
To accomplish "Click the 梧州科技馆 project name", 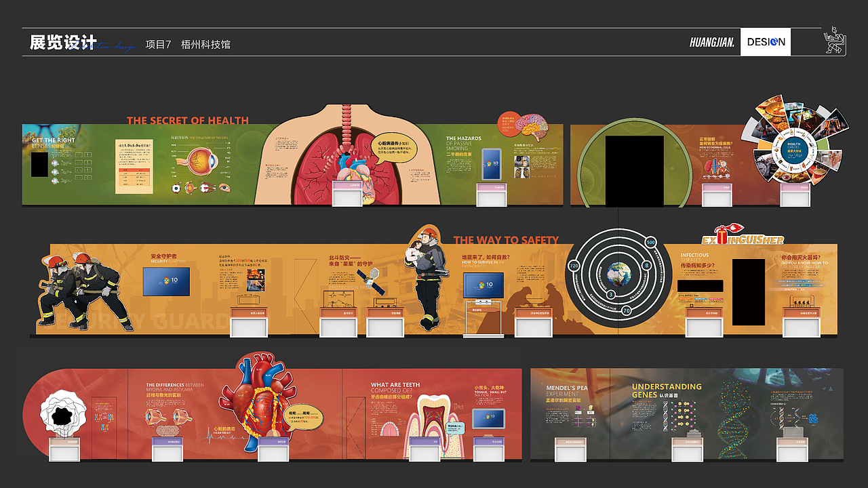I will tap(205, 44).
